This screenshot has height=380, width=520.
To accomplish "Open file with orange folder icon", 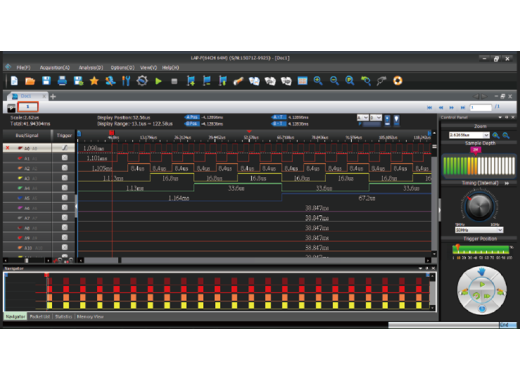I will pos(30,81).
